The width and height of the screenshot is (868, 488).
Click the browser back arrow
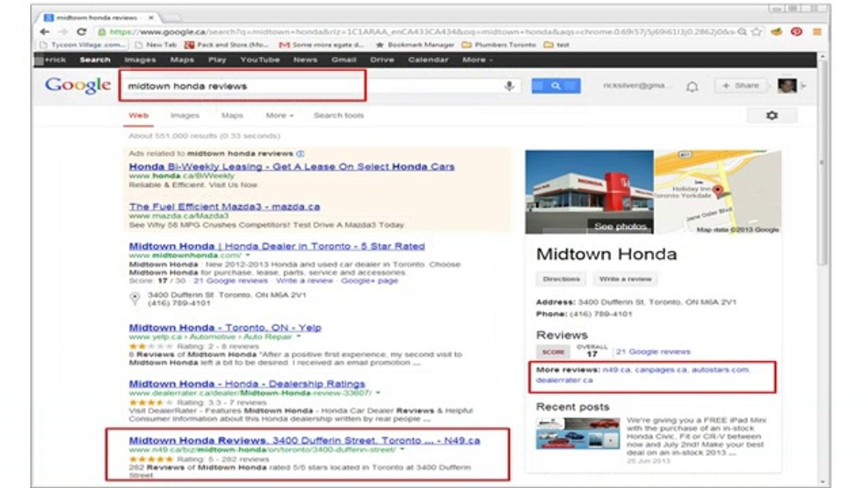45,32
